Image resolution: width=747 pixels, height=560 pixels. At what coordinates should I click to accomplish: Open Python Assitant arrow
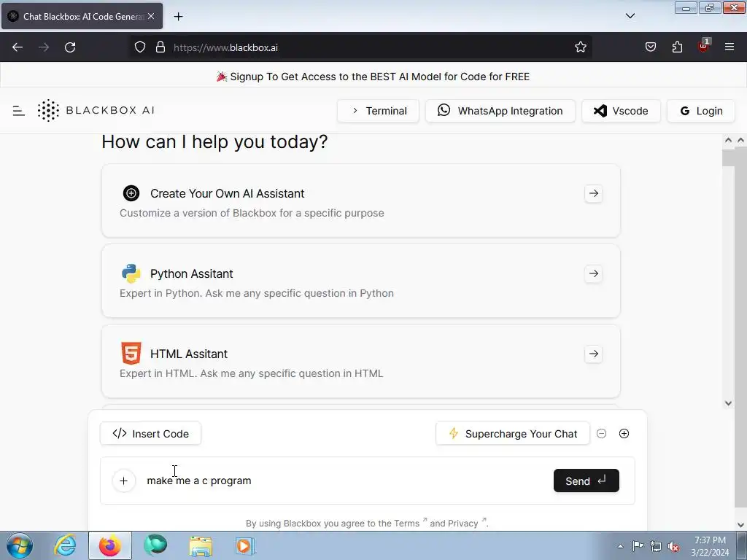[594, 274]
